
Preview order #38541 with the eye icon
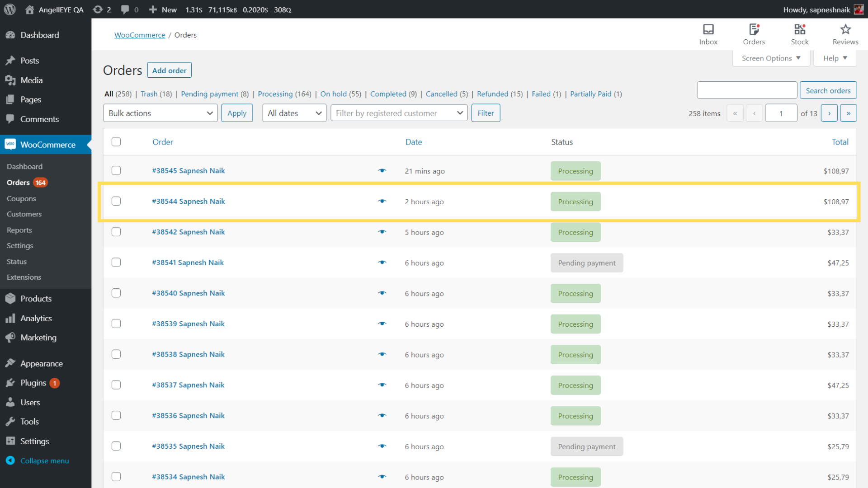382,263
